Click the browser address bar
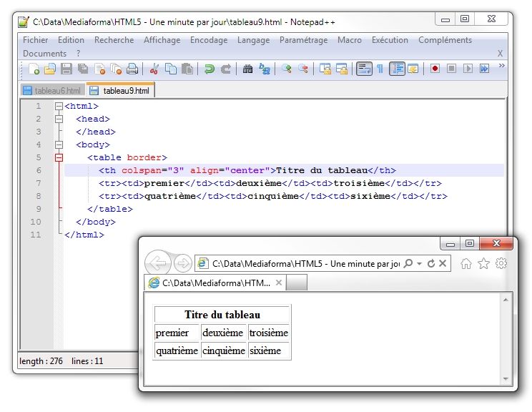 point(300,263)
